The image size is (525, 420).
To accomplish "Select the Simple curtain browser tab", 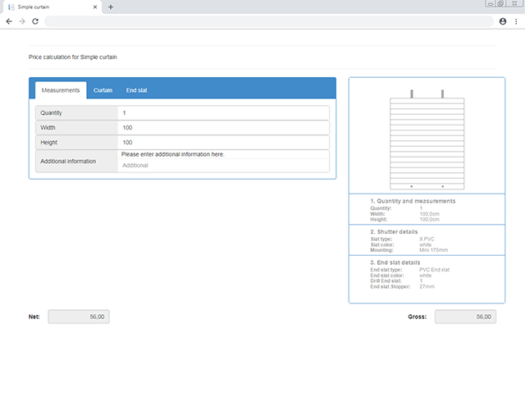I will click(52, 7).
